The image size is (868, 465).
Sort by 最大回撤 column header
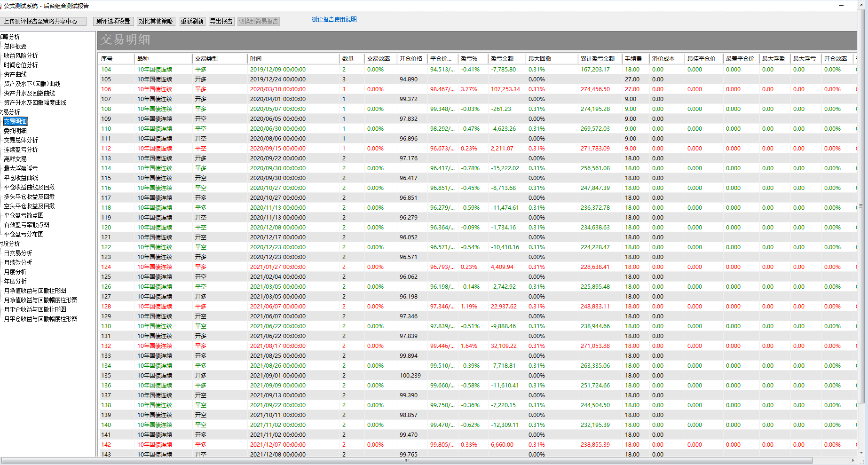click(552, 59)
